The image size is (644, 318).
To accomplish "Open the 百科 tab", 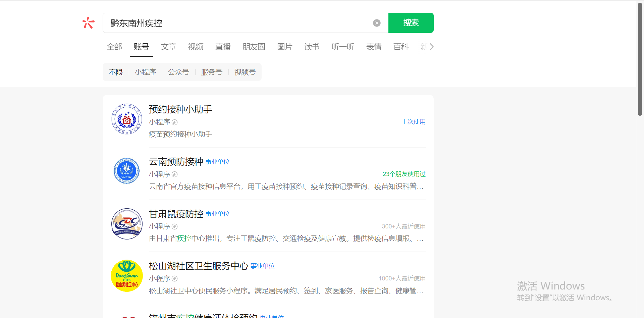I will tap(401, 47).
